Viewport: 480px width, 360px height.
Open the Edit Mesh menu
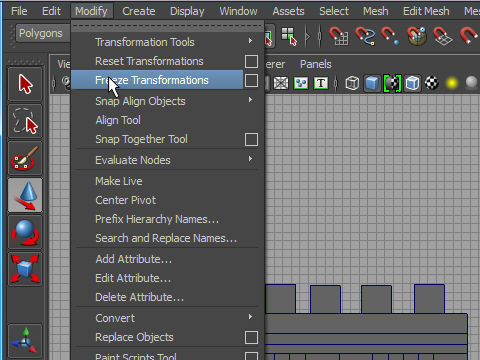point(426,11)
